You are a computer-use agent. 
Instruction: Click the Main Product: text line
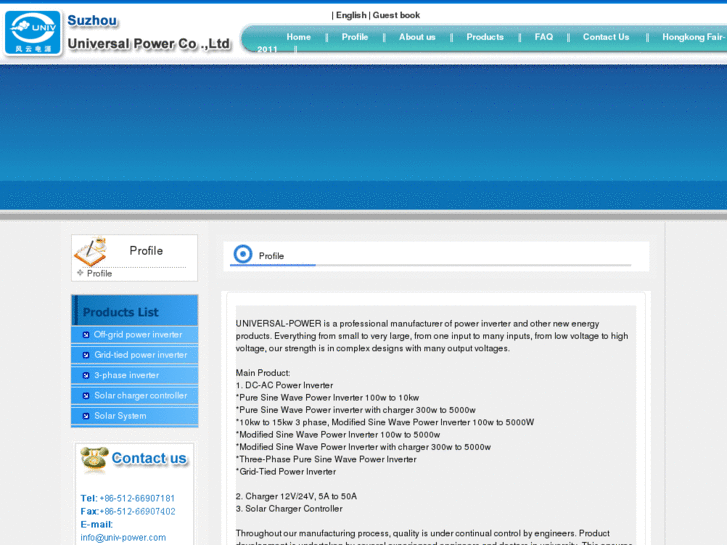[263, 373]
